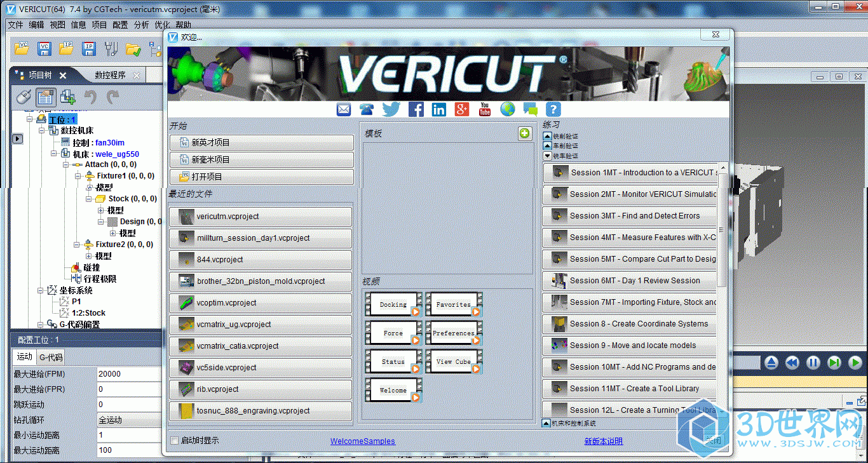Click the rewind to start simulation button
Screen dimensions: 868x463
792,363
